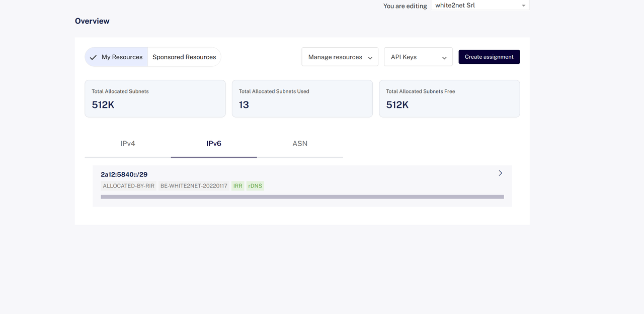Click the checkmark icon beside My Resources
This screenshot has width=644, height=314.
pyautogui.click(x=93, y=57)
